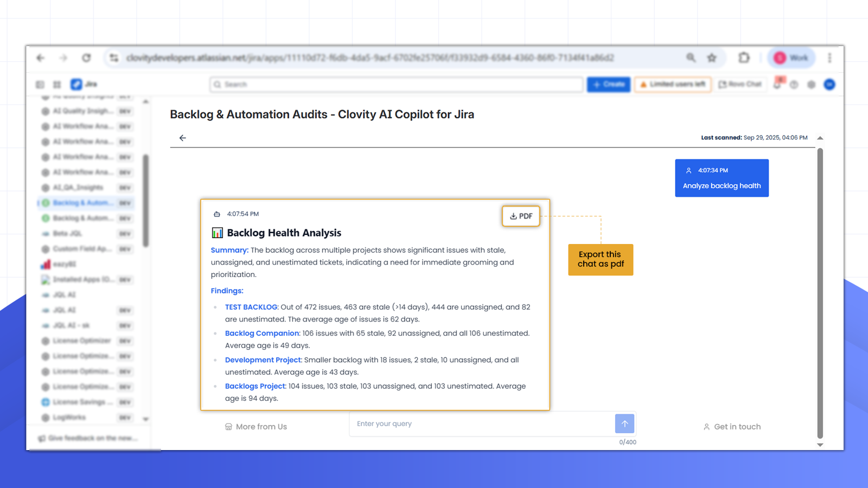Image resolution: width=868 pixels, height=488 pixels.
Task: Click Last scanned timestamp text
Action: (x=754, y=138)
